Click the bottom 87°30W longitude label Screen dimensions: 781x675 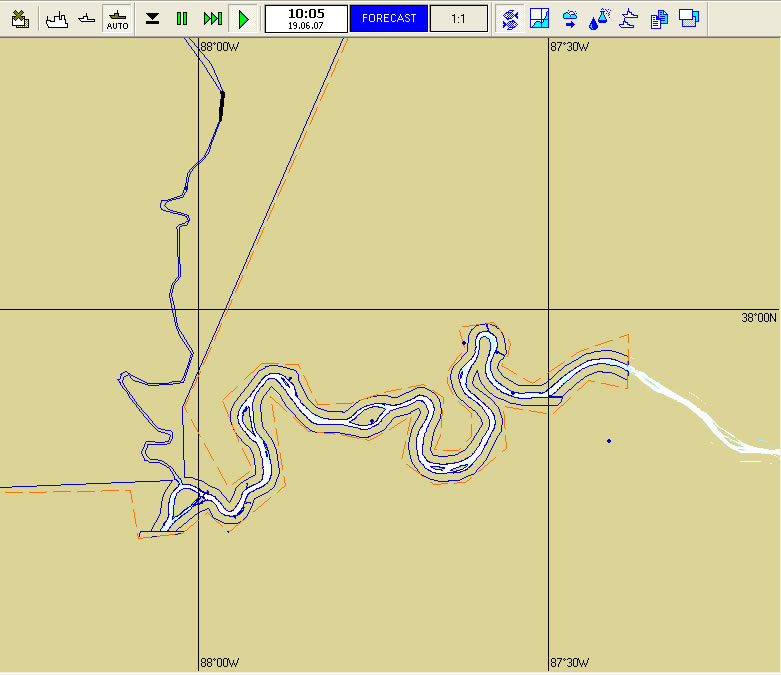pyautogui.click(x=570, y=663)
